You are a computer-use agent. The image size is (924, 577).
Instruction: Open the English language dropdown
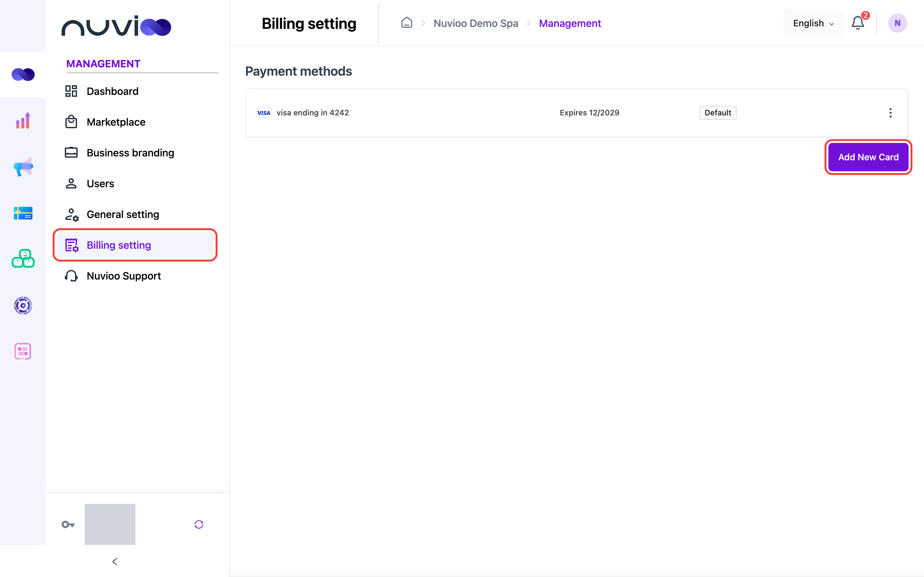click(x=813, y=23)
